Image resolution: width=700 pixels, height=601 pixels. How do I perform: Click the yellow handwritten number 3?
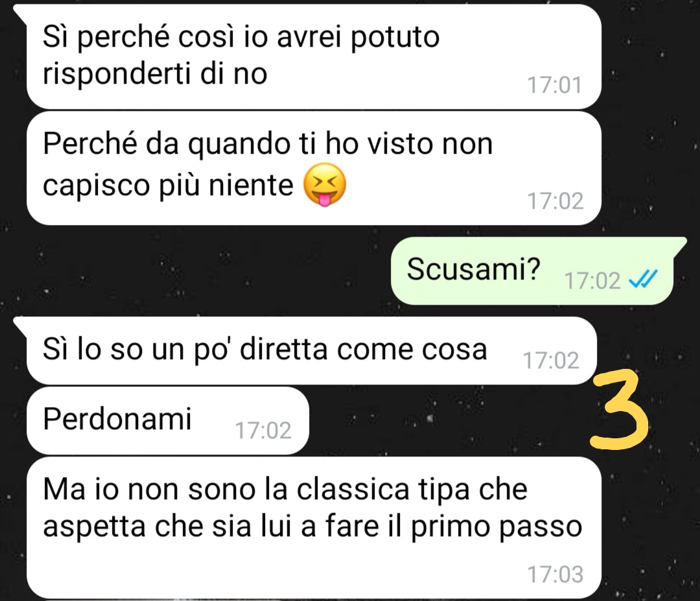pyautogui.click(x=618, y=409)
